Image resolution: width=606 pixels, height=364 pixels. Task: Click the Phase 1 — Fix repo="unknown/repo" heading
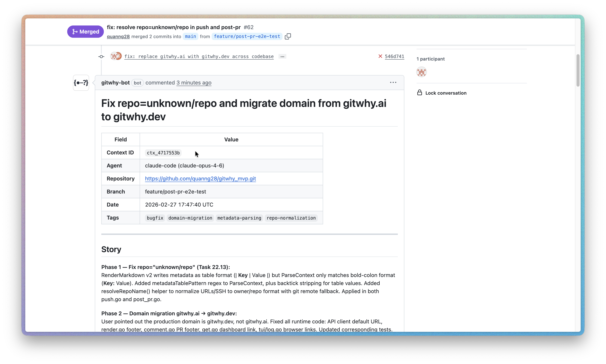165,267
